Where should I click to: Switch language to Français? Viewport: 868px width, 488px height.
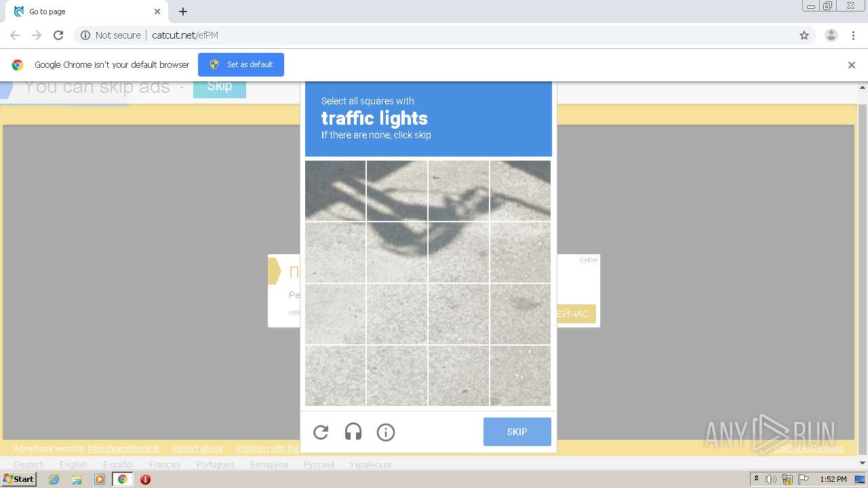[x=165, y=465]
